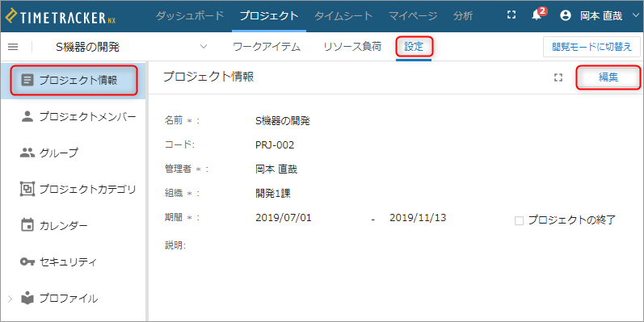Open the S機器の開発 project dropdown arrow

(x=204, y=46)
